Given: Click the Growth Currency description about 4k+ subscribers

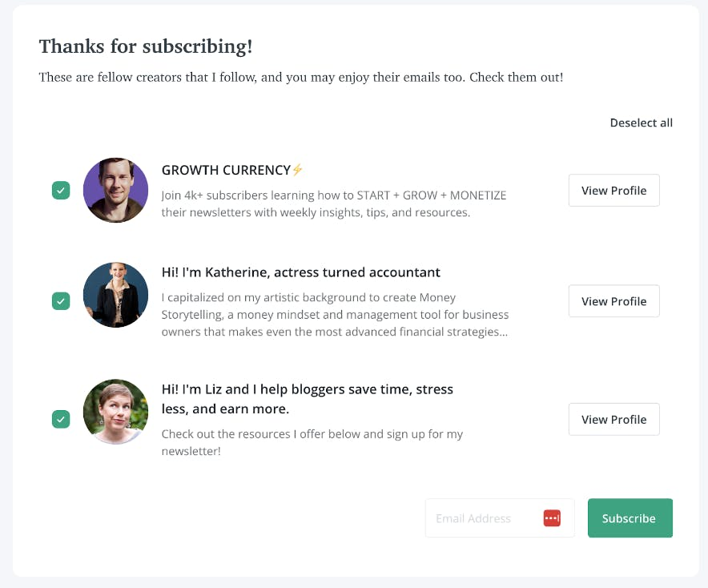Looking at the screenshot, I should point(333,204).
